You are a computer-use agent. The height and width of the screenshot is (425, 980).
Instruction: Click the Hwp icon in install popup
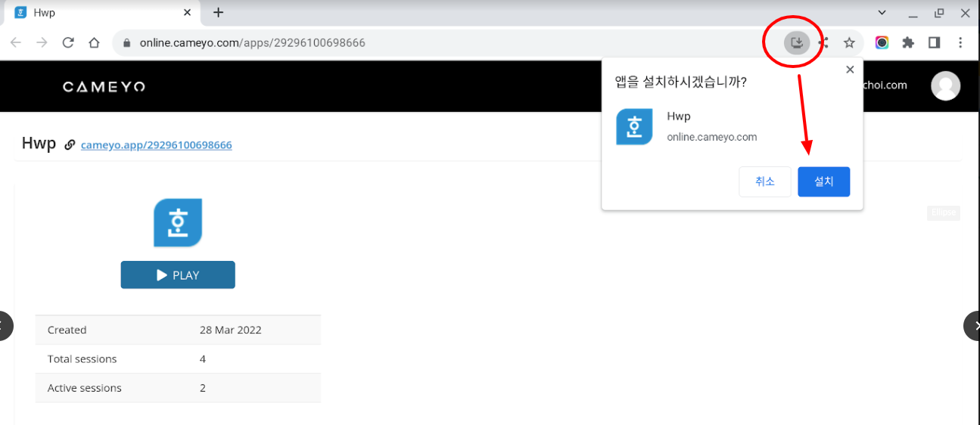click(634, 126)
